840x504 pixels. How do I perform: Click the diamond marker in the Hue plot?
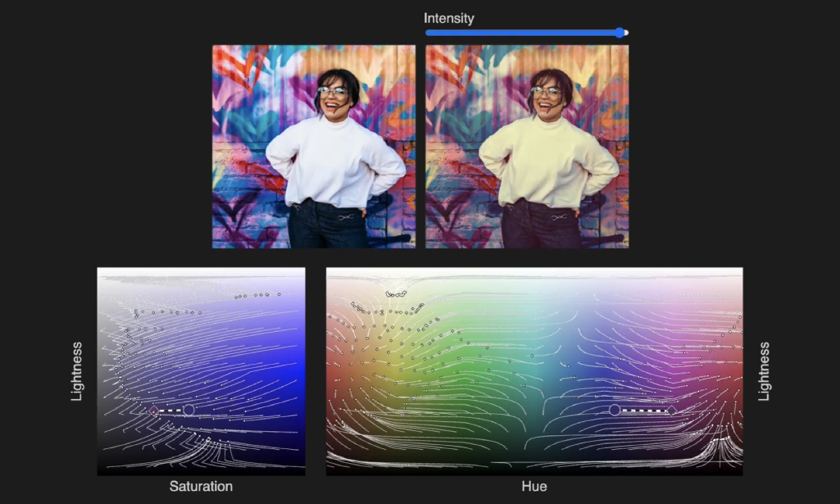coord(672,410)
